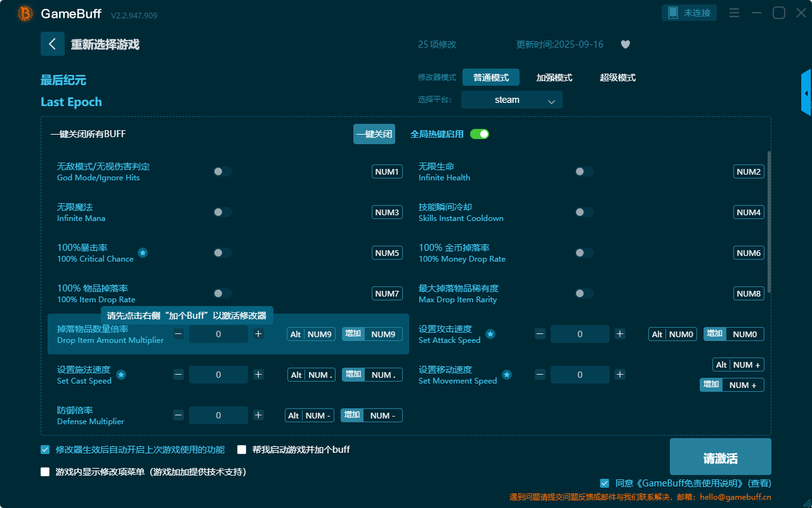Increase Set Movement Speed with plus

tap(620, 375)
